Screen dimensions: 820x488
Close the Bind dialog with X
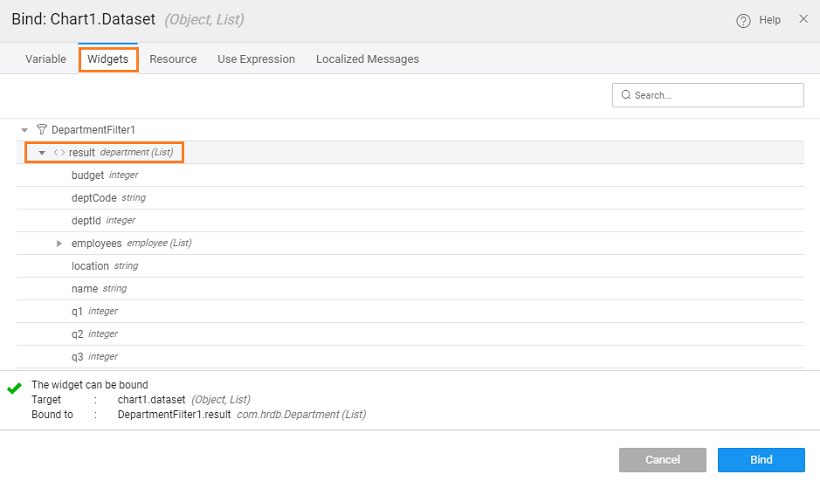pyautogui.click(x=803, y=19)
